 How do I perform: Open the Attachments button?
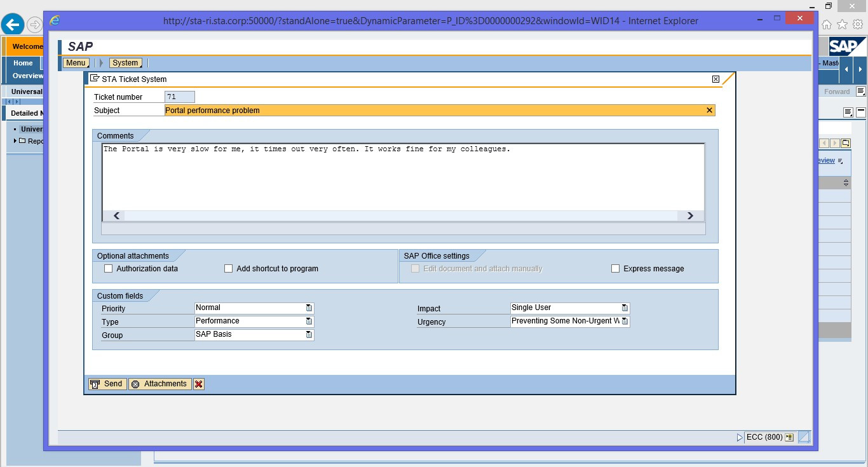(160, 384)
